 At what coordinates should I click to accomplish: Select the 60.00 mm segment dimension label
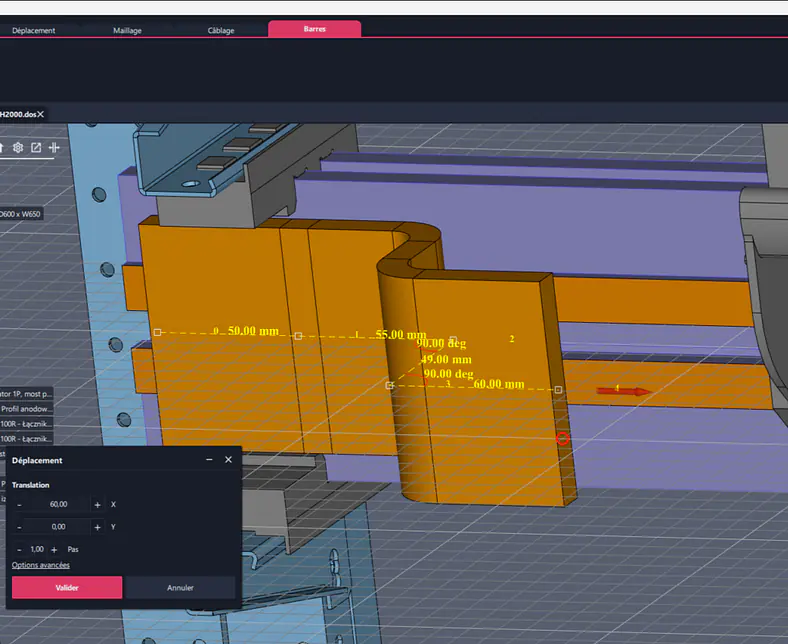(499, 384)
